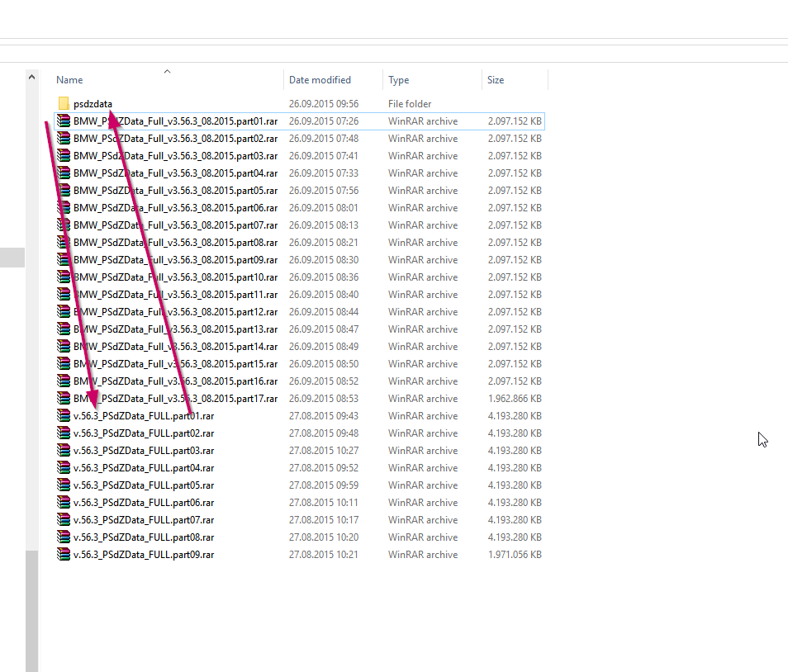Image resolution: width=788 pixels, height=672 pixels.
Task: Click WinRAR archive type of BMW part10.rar
Action: (x=423, y=277)
